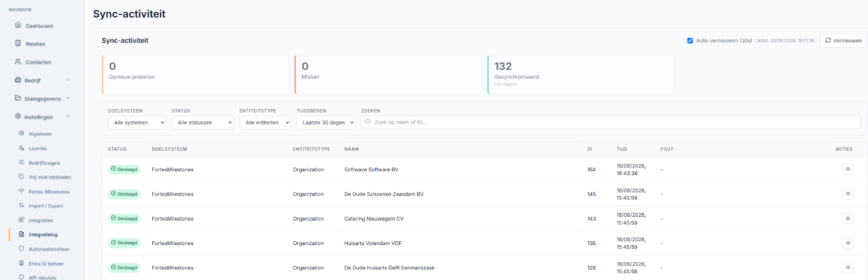This screenshot has width=868, height=280.
Task: Expand the Stamgegevens menu chevron
Action: click(x=68, y=98)
